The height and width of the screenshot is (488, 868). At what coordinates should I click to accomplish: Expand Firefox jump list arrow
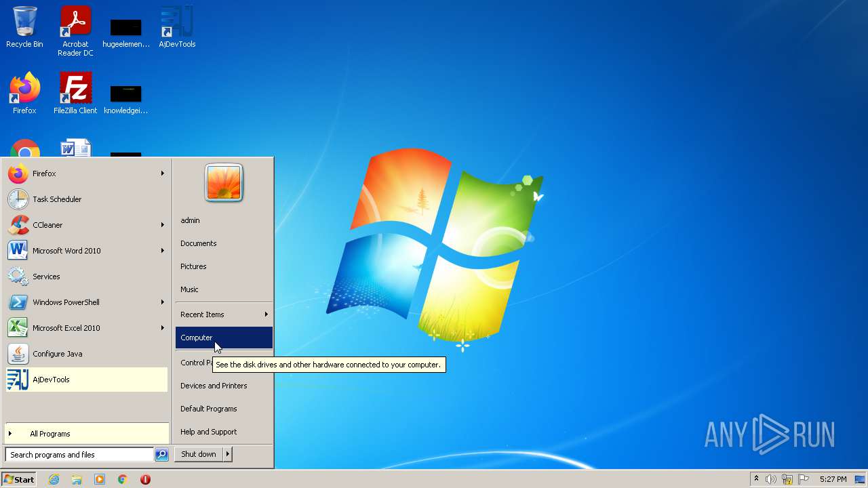pos(163,174)
